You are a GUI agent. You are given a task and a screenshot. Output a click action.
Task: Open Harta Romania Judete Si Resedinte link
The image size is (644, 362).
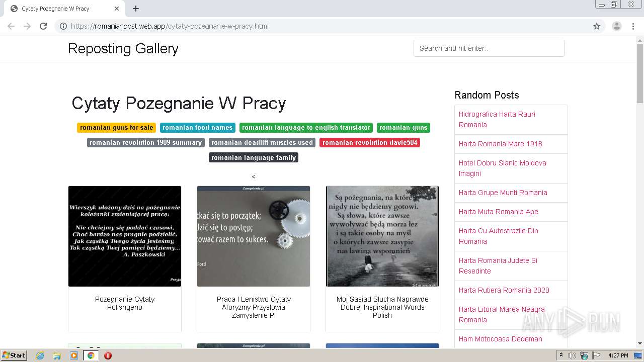498,266
